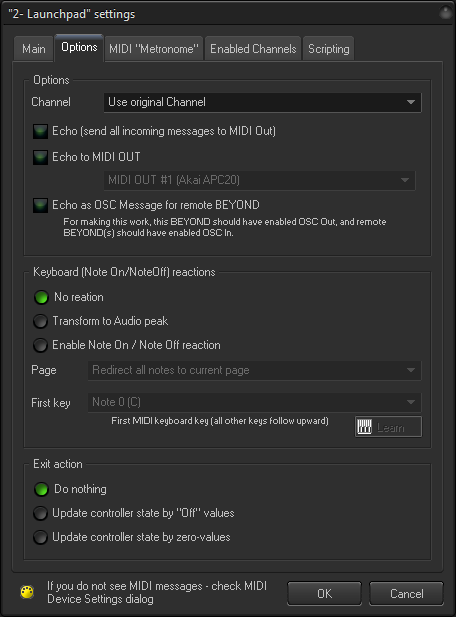This screenshot has width=456, height=617.
Task: Select Update controller state by zero-values
Action: (x=40, y=538)
